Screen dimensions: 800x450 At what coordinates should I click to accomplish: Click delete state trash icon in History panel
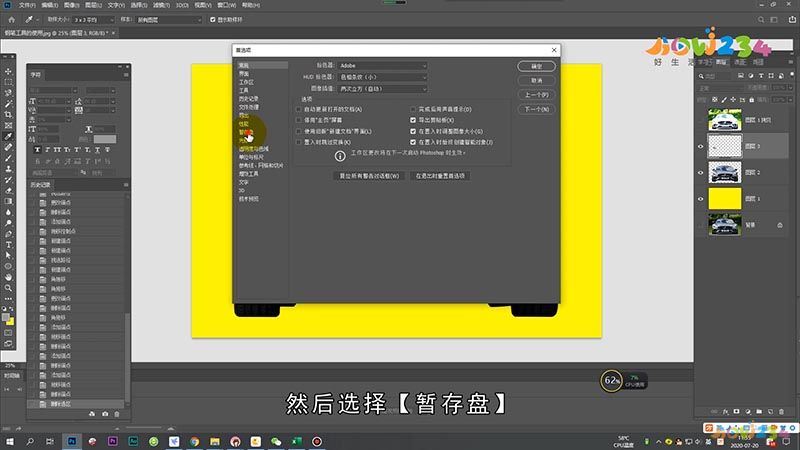click(117, 414)
